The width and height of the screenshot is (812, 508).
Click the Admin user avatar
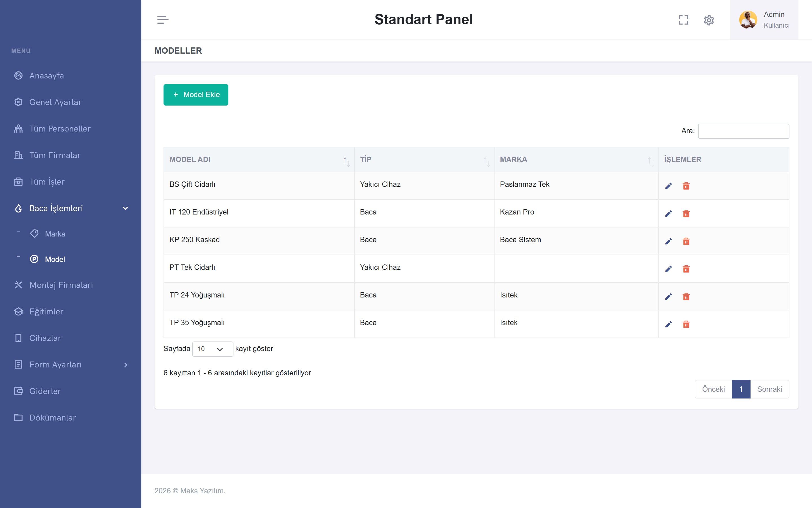click(748, 20)
